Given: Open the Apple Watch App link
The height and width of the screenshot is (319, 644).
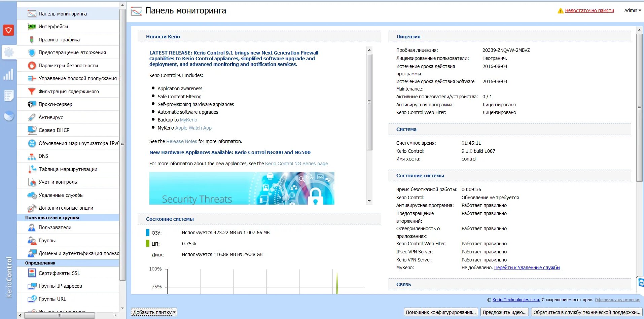Looking at the screenshot, I should [193, 128].
